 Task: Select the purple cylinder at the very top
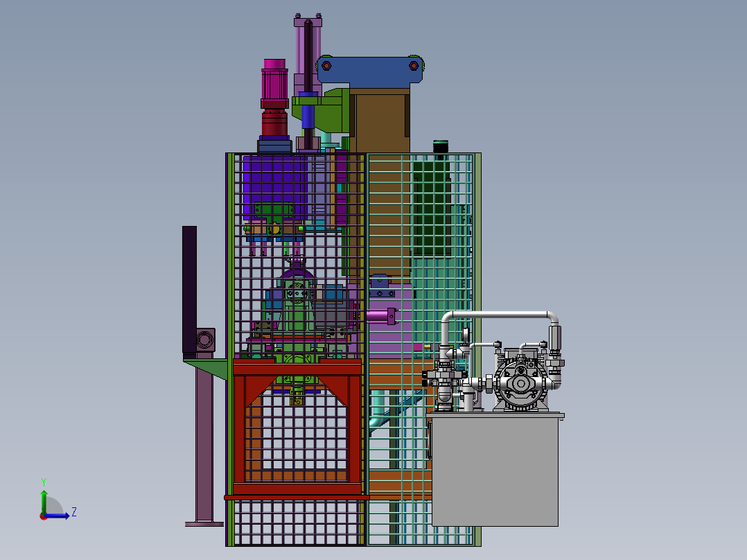[x=307, y=55]
